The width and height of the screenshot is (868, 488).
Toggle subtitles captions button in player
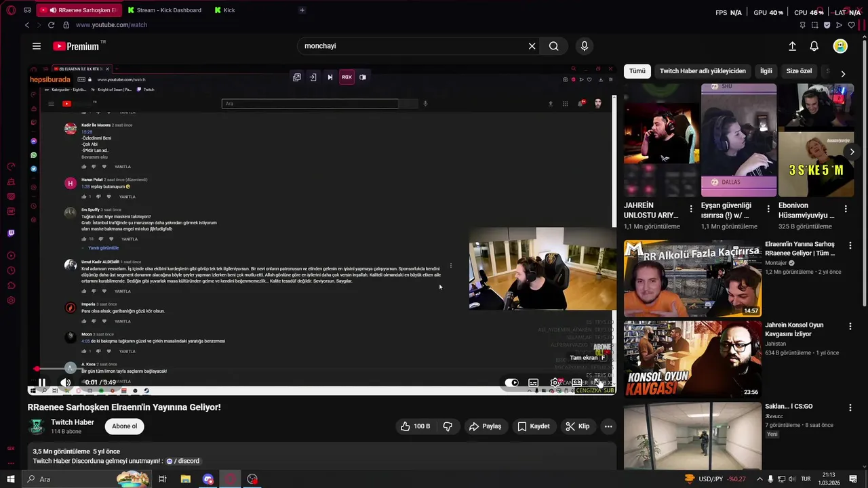tap(534, 383)
